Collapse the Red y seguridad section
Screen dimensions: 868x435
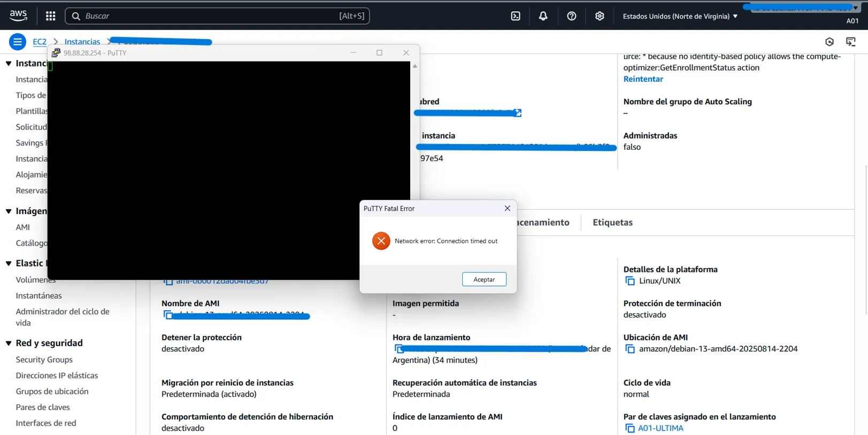[9, 343]
